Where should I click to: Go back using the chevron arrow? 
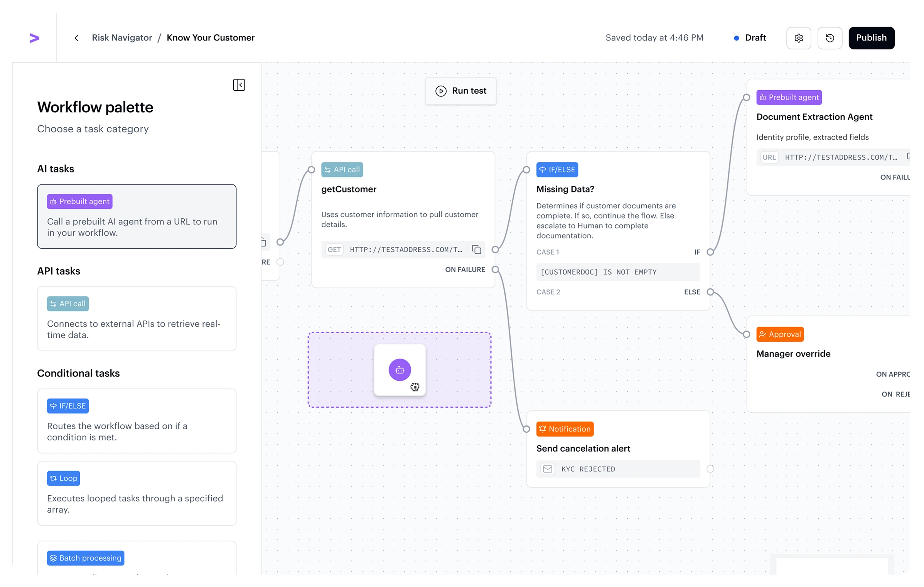[x=76, y=38]
